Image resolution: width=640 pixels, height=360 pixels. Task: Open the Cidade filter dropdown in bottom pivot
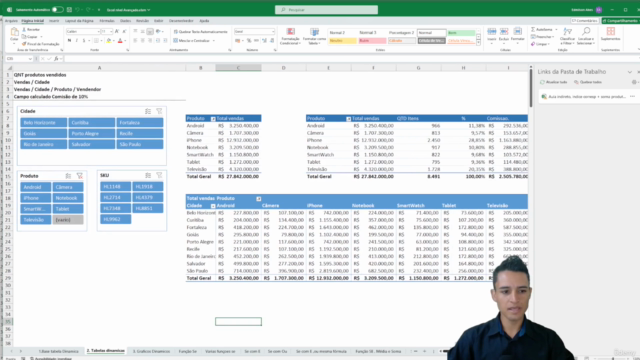213,206
